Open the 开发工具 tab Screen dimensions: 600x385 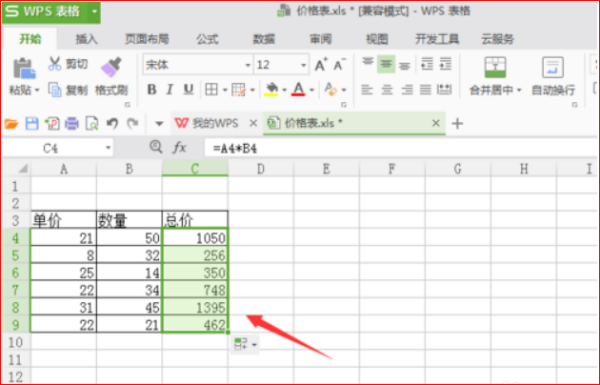tap(437, 39)
